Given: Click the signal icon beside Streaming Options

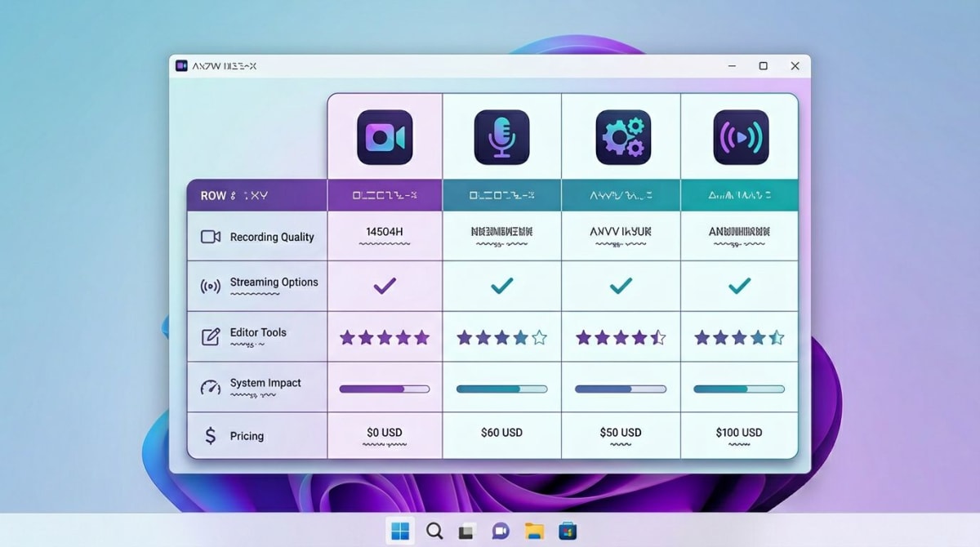Looking at the screenshot, I should pyautogui.click(x=211, y=287).
